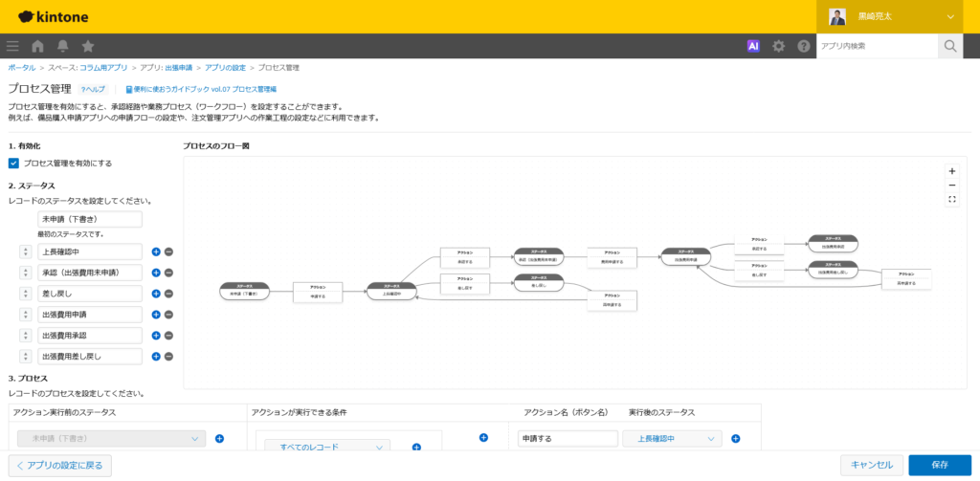Reorder the 出張費用差し戻し status with its stepper

[26, 357]
